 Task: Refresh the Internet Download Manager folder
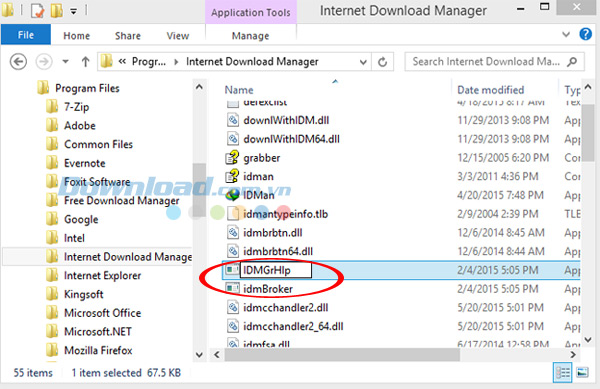382,62
